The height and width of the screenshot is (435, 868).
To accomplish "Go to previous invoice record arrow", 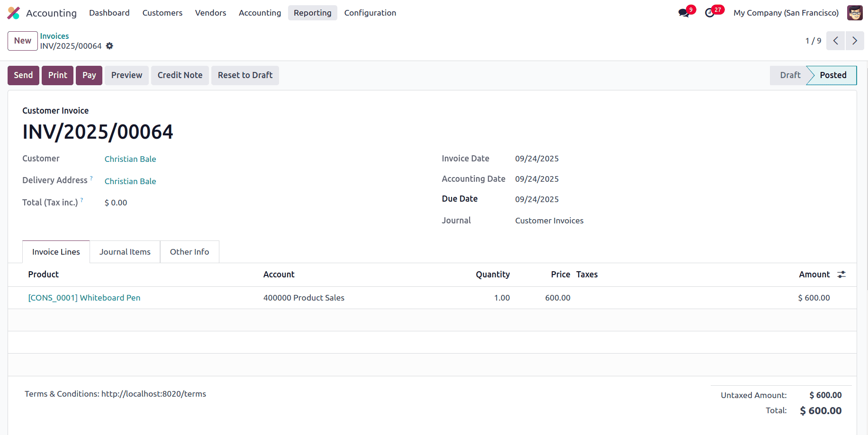I will [836, 41].
